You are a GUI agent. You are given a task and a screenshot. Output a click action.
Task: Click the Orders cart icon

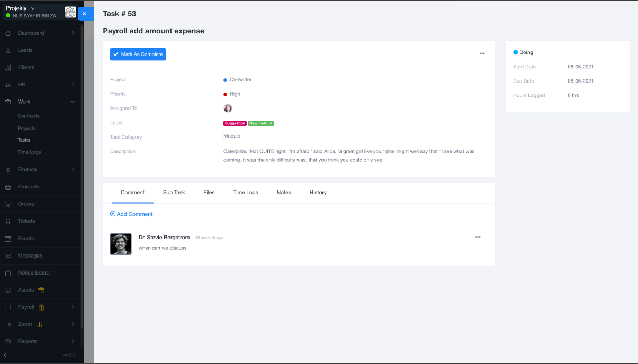(x=8, y=204)
